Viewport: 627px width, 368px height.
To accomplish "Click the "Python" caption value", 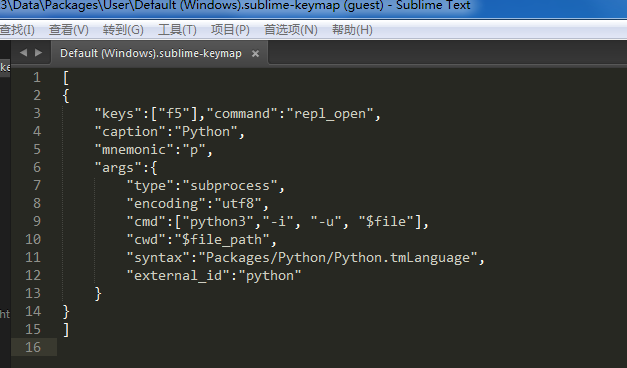I will click(x=206, y=132).
